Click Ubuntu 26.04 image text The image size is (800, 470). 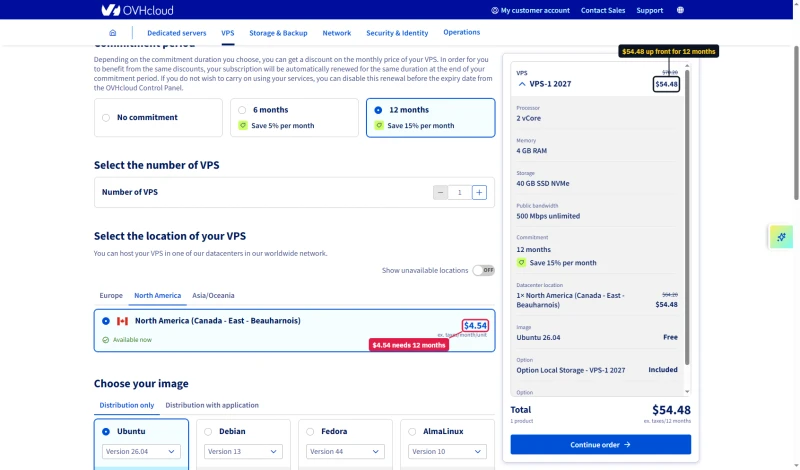tap(538, 338)
